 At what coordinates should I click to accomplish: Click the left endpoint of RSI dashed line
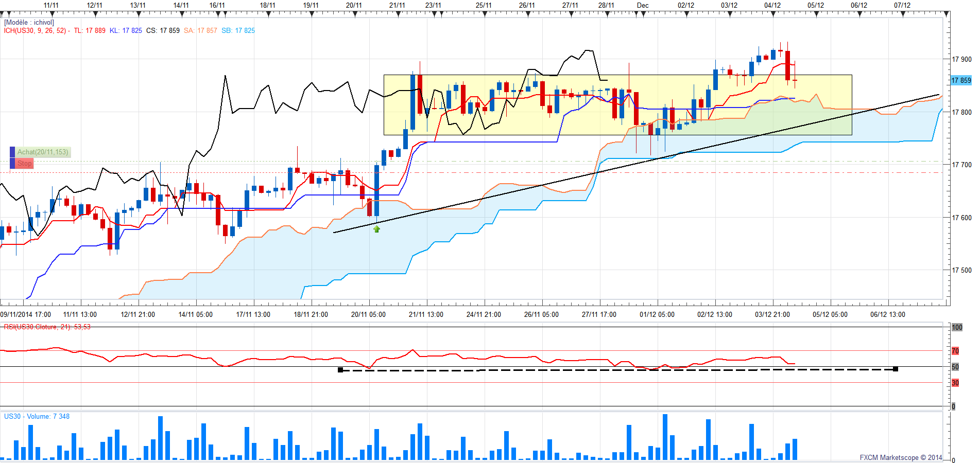pos(340,370)
